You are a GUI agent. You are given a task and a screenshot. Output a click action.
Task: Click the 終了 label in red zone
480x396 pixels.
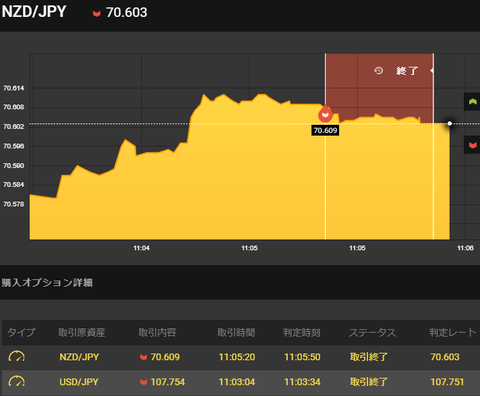(407, 71)
